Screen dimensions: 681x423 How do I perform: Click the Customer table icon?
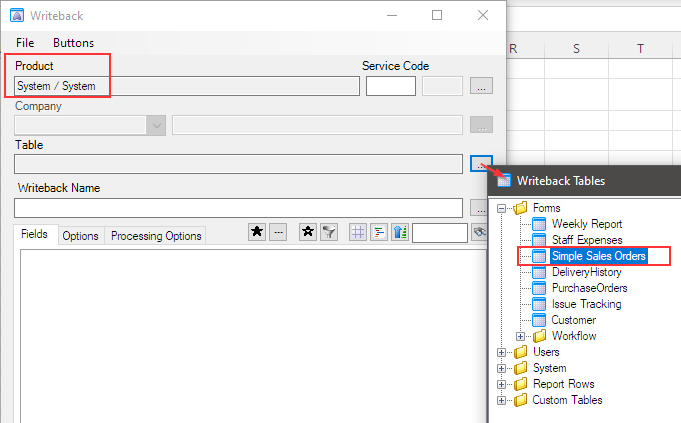[x=539, y=320]
